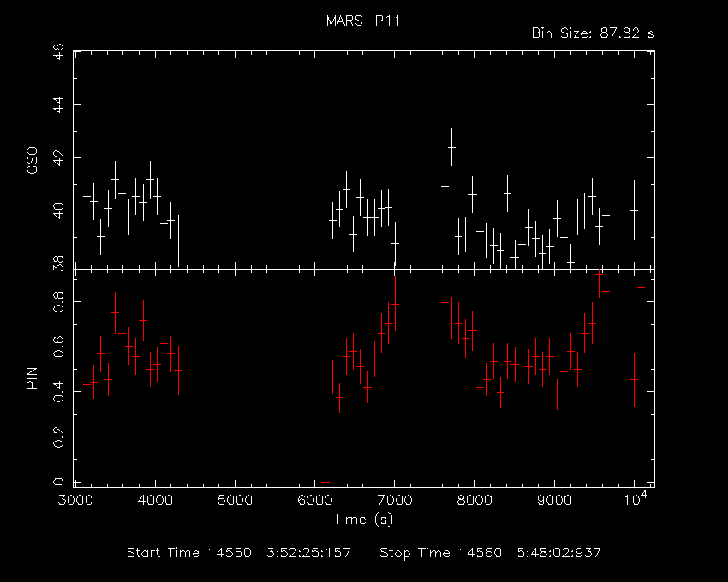Click the 0.8 tick label on the PIN axis

58,301
